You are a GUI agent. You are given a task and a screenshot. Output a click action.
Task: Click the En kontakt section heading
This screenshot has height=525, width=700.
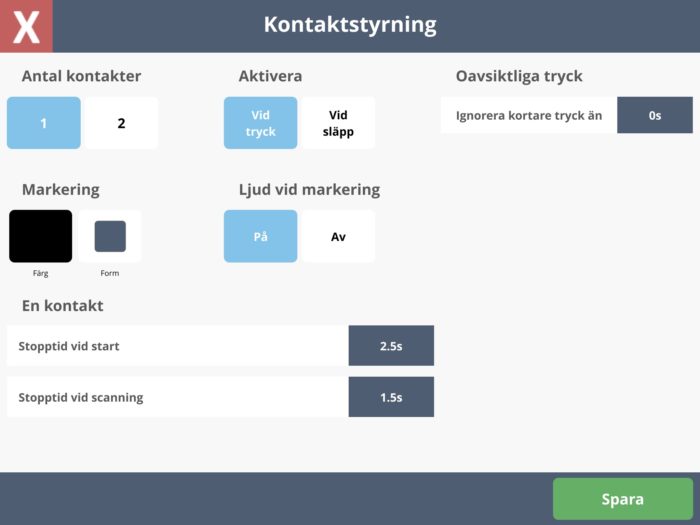(62, 306)
